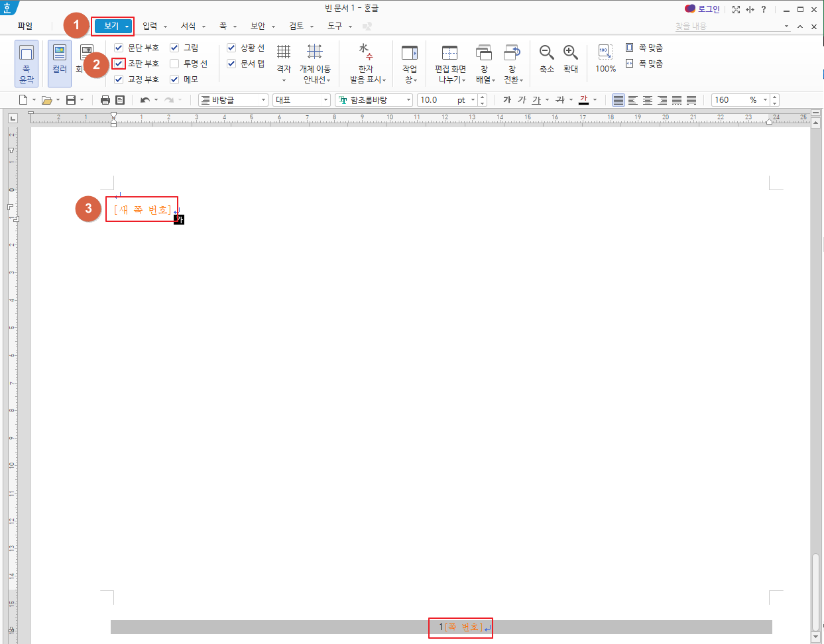Viewport: 824px width, 644px height.
Task: Toggle full screen mode icon
Action: [736, 9]
